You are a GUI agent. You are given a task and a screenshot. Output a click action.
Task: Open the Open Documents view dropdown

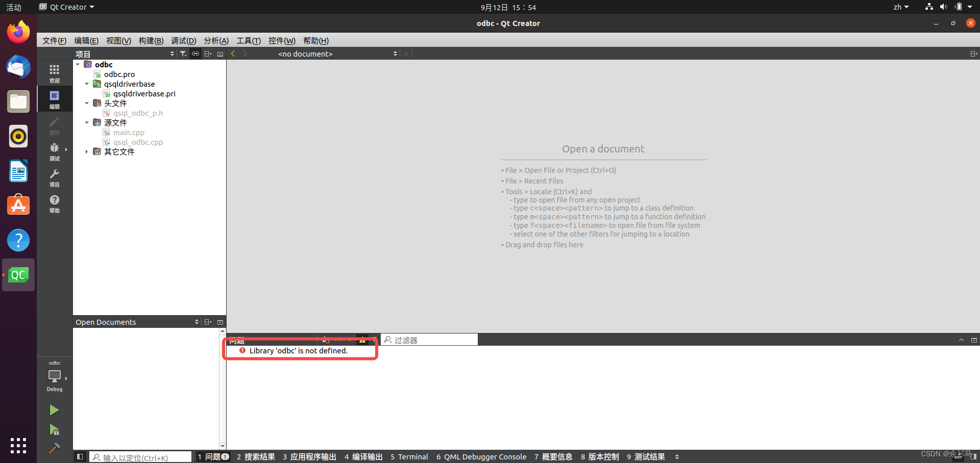click(x=137, y=322)
